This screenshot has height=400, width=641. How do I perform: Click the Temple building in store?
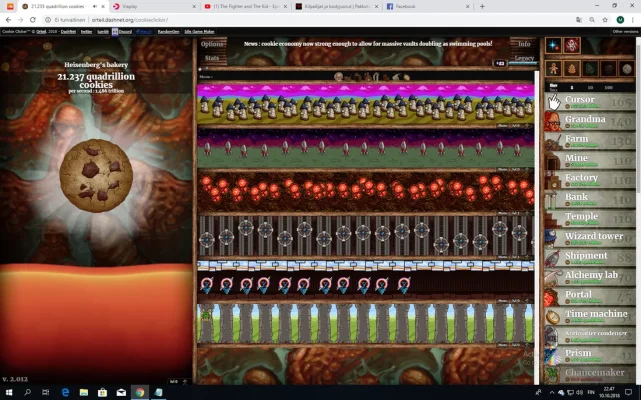590,218
